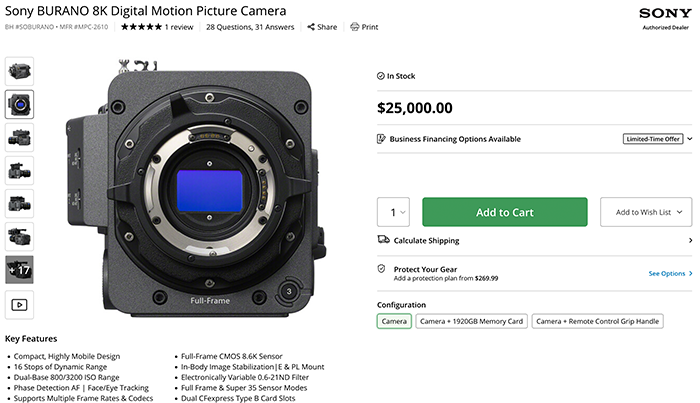Choose Camera + 1920GB Memory Card configuration
The height and width of the screenshot is (403, 700).
[x=471, y=321]
